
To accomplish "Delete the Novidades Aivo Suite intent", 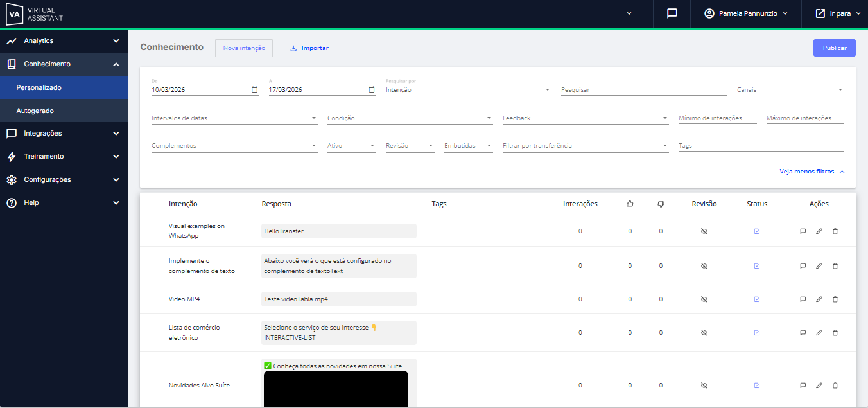I will point(835,386).
